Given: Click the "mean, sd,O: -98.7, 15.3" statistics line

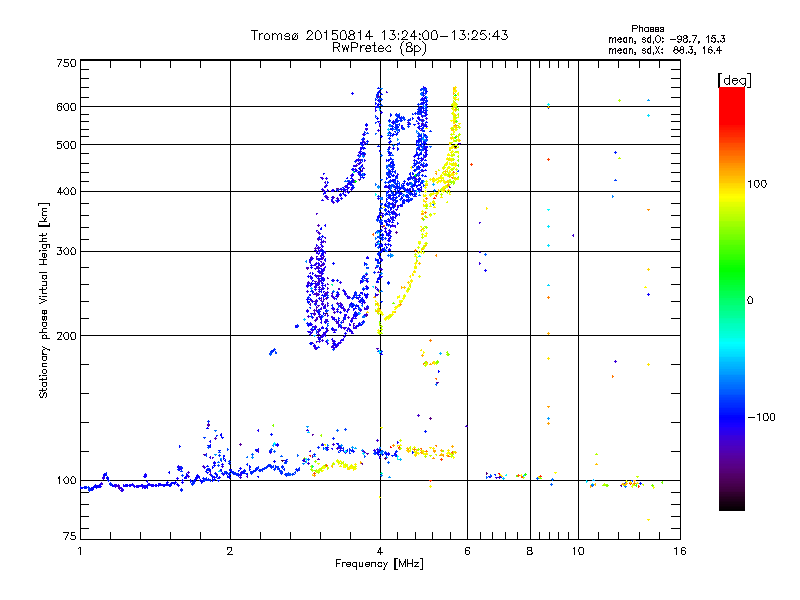Looking at the screenshot, I should coord(666,39).
